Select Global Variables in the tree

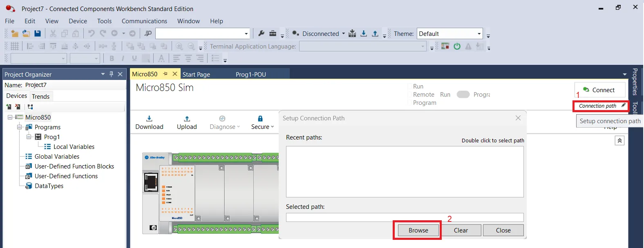(x=57, y=157)
